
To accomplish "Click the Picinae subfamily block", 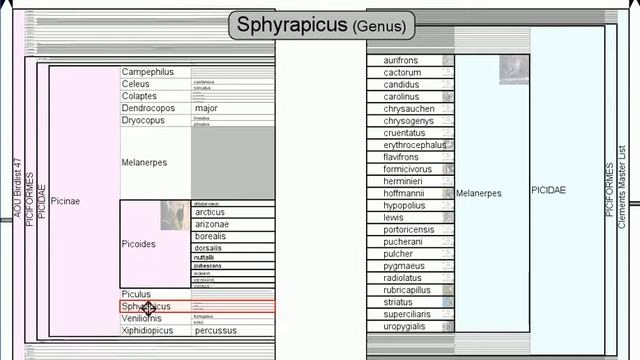I will (x=84, y=201).
